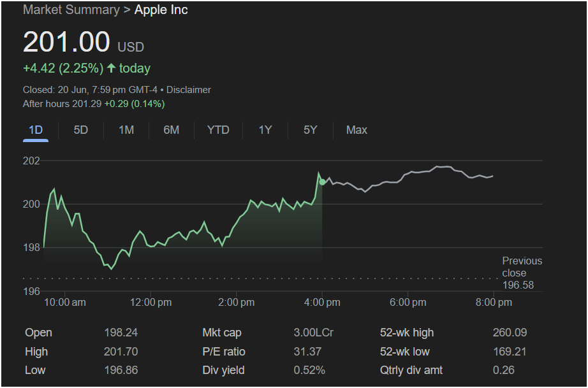588x388 pixels.
Task: Open the 1M chart range
Action: pyautogui.click(x=126, y=130)
